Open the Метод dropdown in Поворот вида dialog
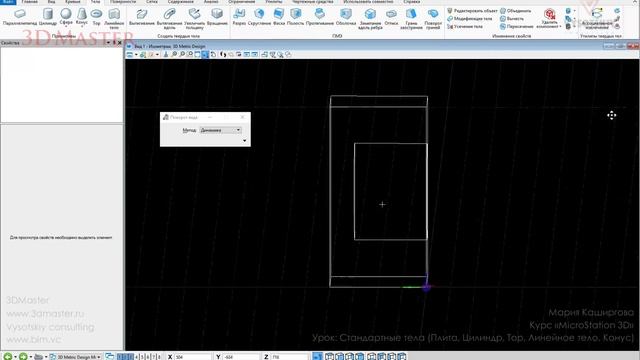 [x=220, y=130]
